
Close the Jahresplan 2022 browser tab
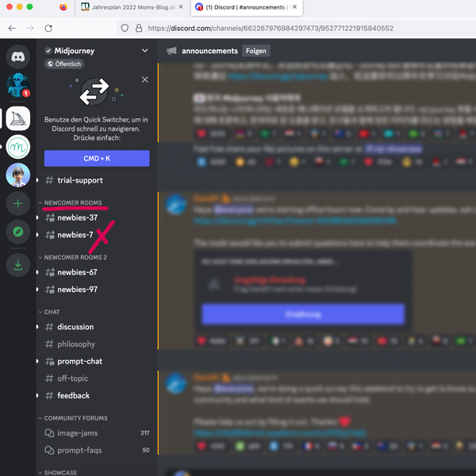[x=181, y=6]
